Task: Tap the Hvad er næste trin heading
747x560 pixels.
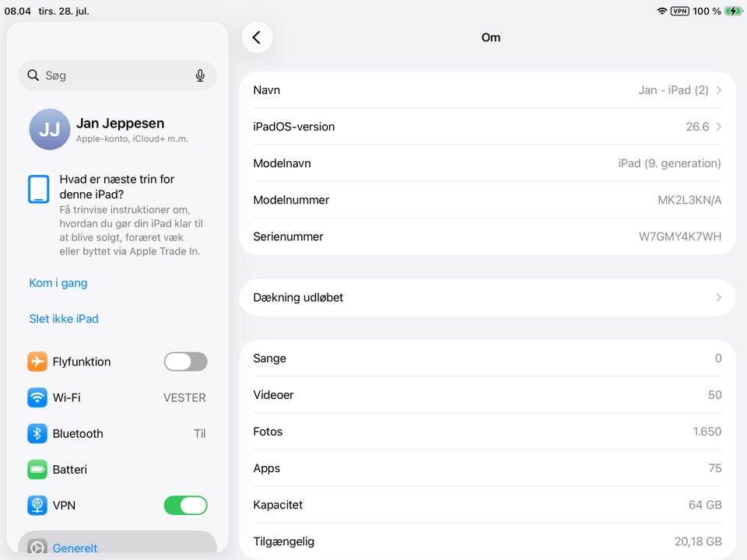Action: pyautogui.click(x=117, y=187)
